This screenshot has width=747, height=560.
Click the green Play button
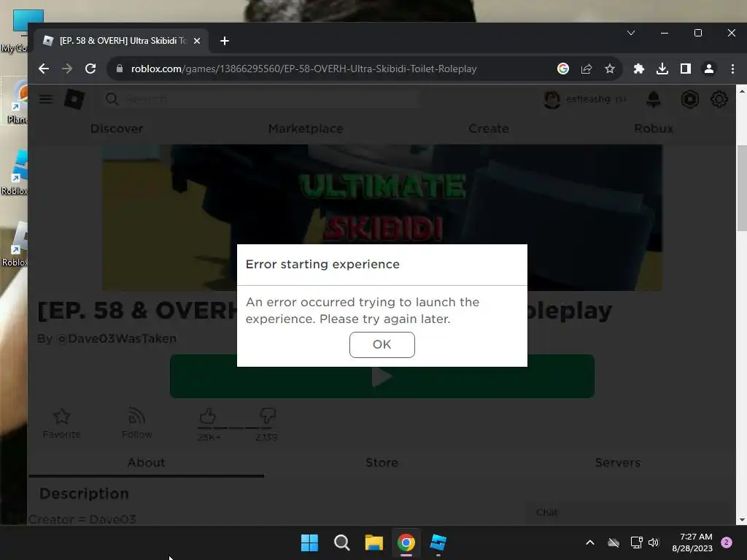382,376
